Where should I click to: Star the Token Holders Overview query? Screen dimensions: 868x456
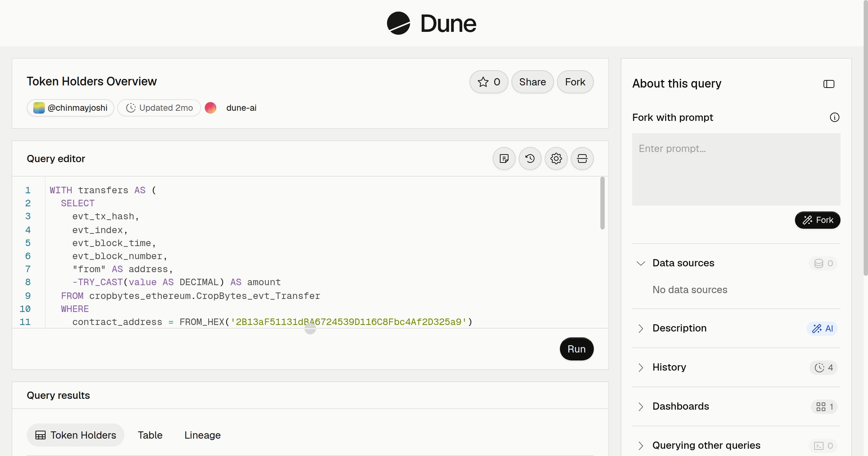tap(489, 82)
